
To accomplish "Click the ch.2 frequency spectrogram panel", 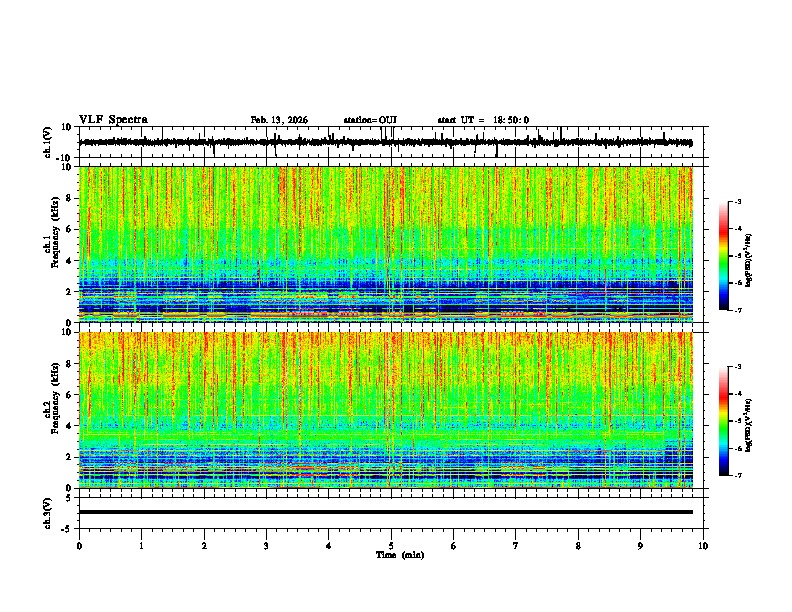I will tap(385, 410).
